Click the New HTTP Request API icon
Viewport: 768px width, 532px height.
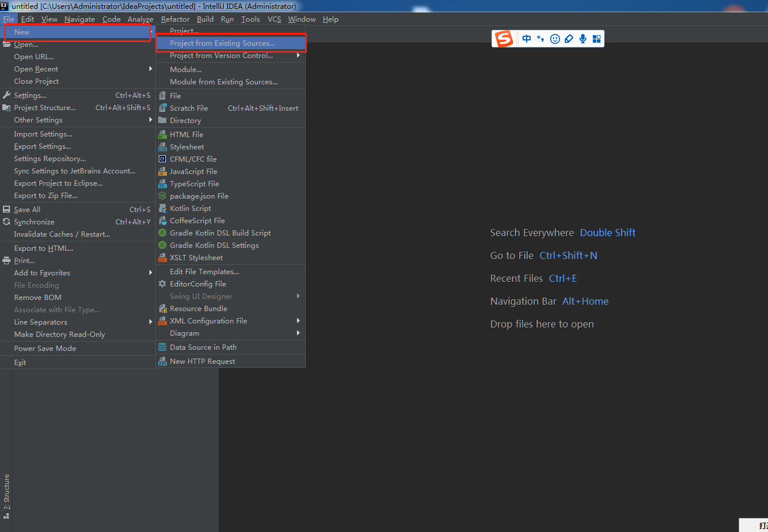tap(162, 362)
